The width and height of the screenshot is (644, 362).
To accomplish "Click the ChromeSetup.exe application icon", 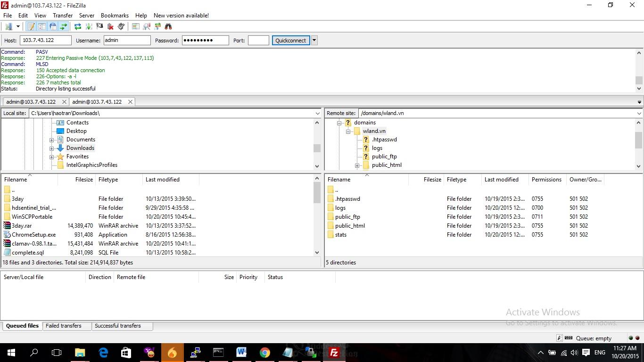I will [7, 235].
